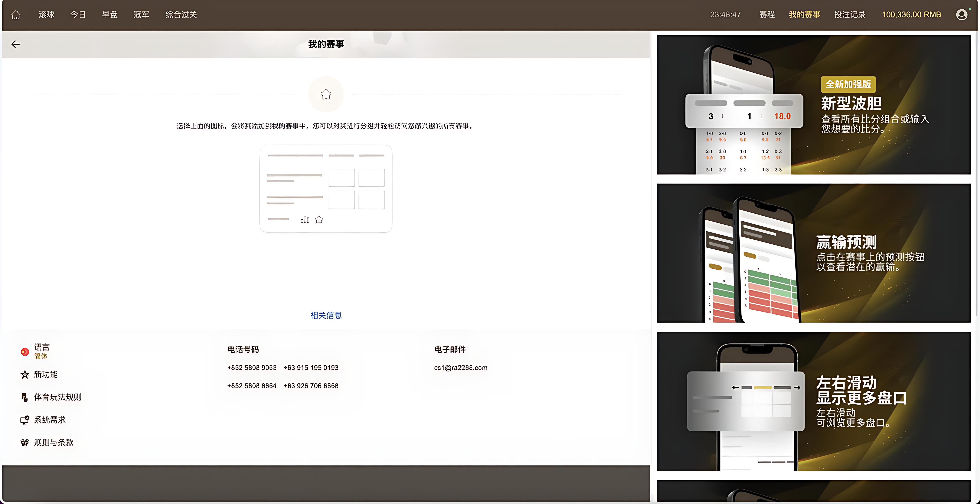The image size is (980, 504).
Task: Click the 23:48:47 clock display
Action: coord(725,15)
